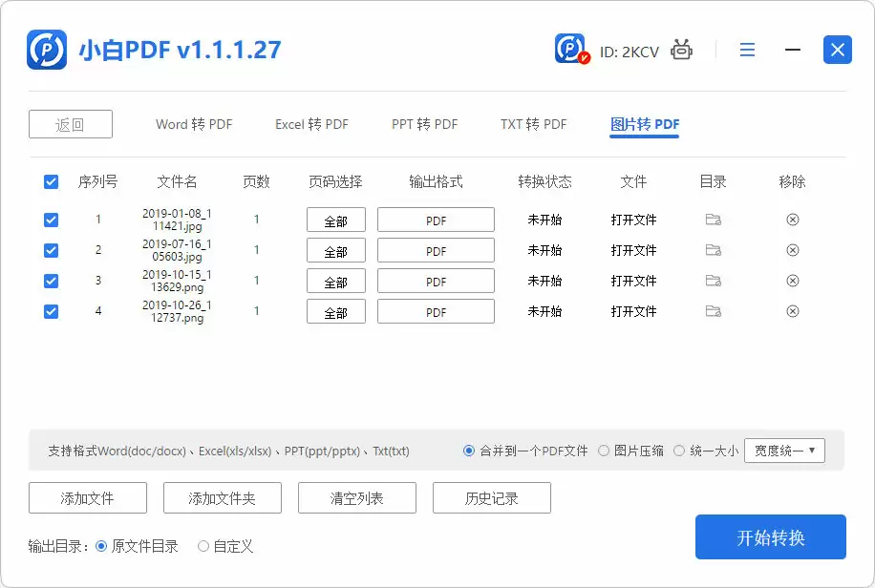Image resolution: width=875 pixels, height=588 pixels.
Task: Remove the first file row with its circle-x icon
Action: tap(793, 220)
